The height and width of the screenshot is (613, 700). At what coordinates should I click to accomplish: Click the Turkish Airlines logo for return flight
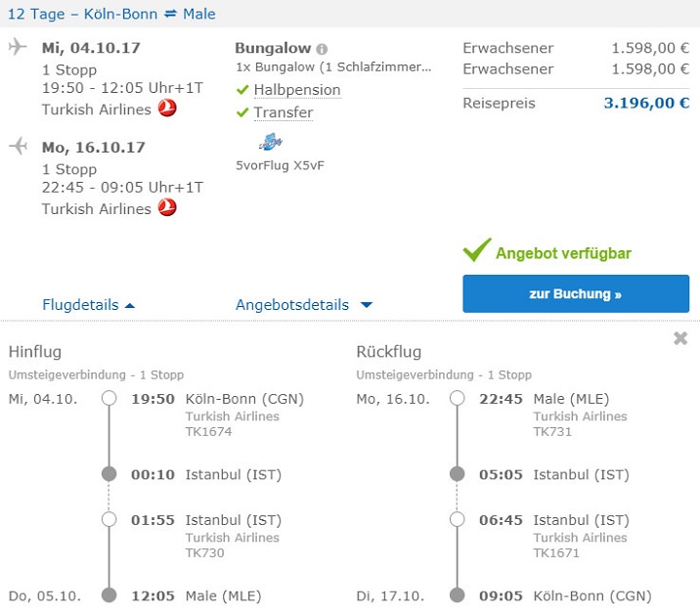pos(167,207)
